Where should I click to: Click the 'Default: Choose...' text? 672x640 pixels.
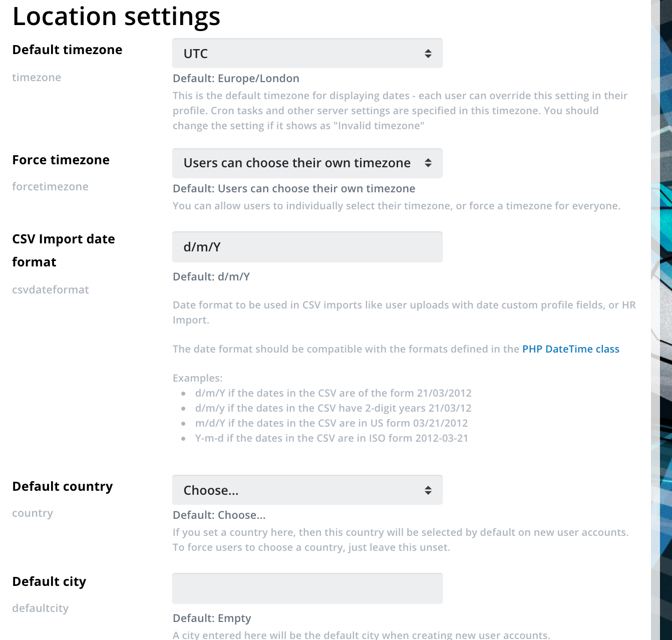pos(219,515)
